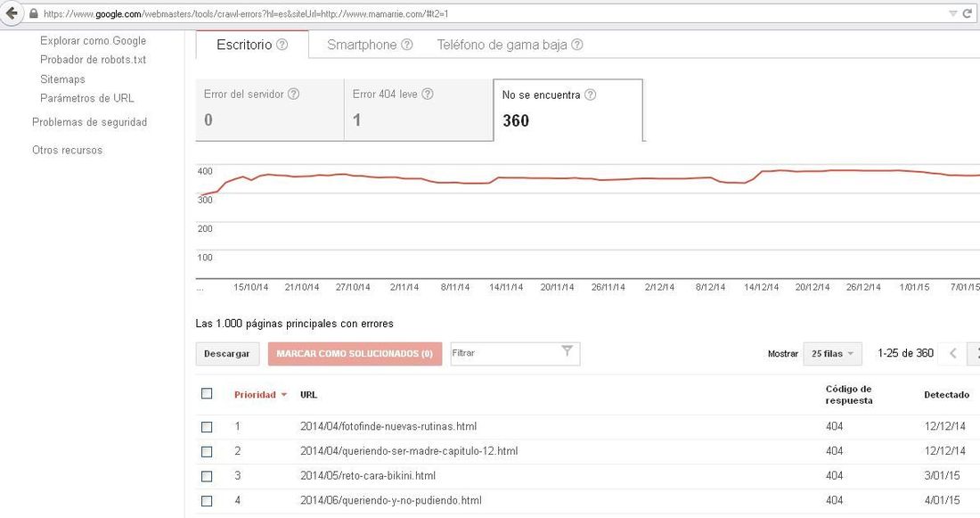Open help icon for Error 404 leve
980x518 pixels.
pos(428,94)
